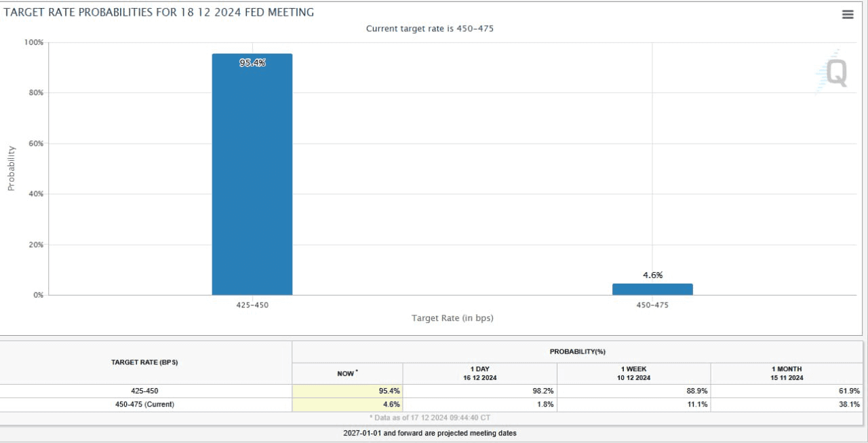Click the '1 DAY 16 12 2024' column header

pos(480,373)
